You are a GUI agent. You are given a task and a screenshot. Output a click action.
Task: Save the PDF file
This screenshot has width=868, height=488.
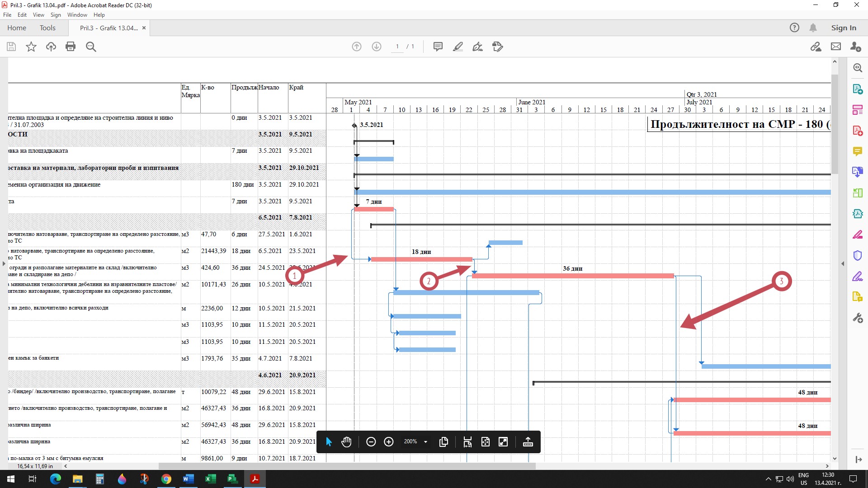[x=11, y=47]
